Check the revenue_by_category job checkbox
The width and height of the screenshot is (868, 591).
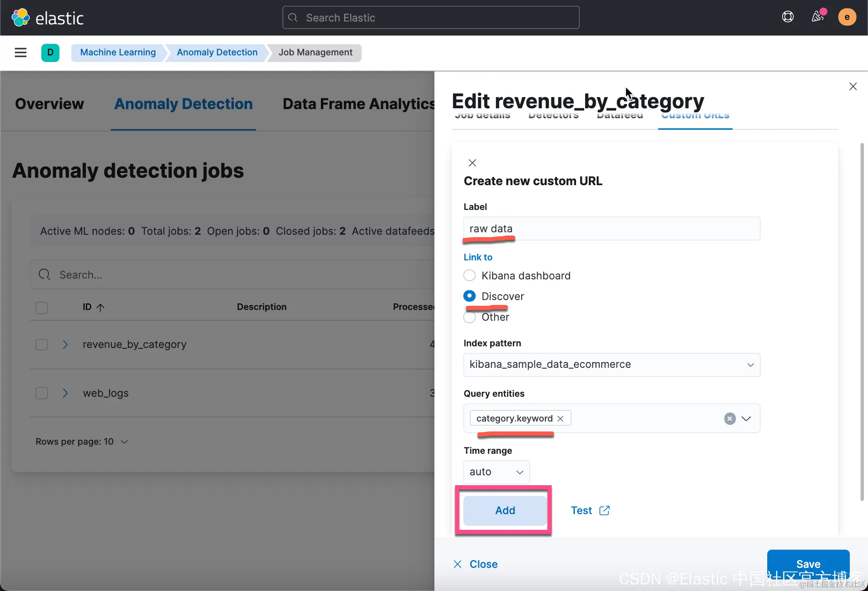click(x=42, y=344)
